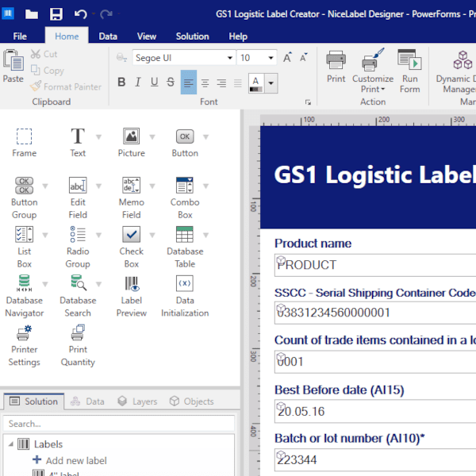Select the Data Initialization tool
The height and width of the screenshot is (476, 476).
(x=185, y=296)
